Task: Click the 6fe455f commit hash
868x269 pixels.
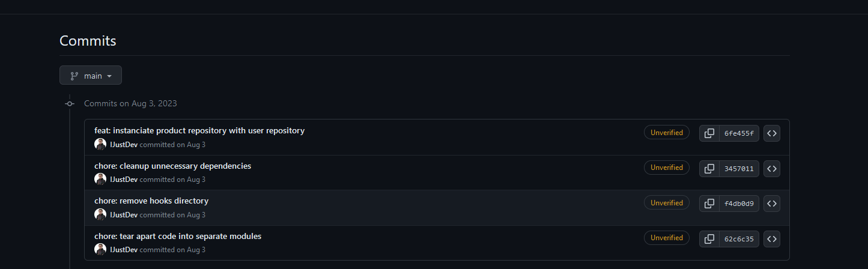Action: pos(739,133)
